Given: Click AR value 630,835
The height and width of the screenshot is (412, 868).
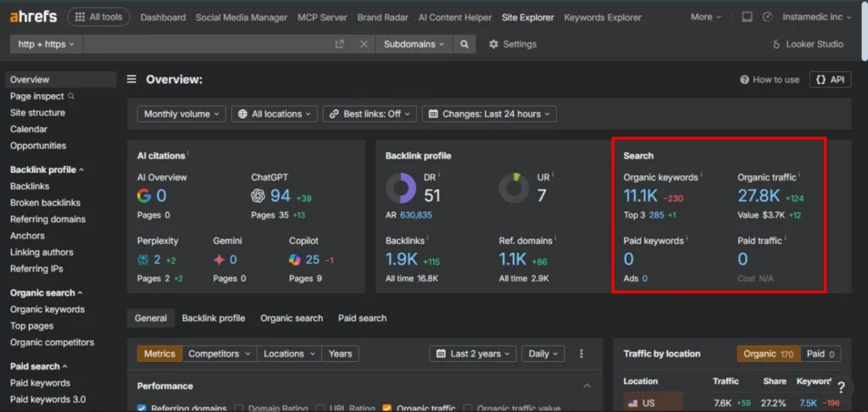Looking at the screenshot, I should (x=415, y=214).
